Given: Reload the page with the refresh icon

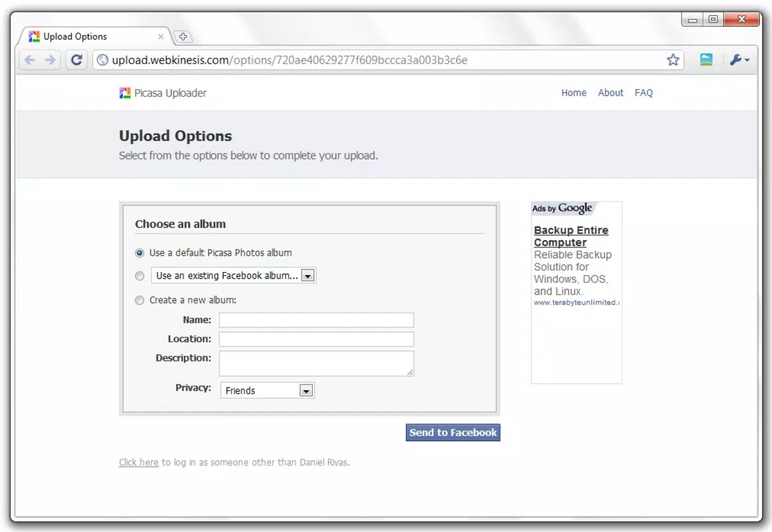Looking at the screenshot, I should (x=77, y=60).
